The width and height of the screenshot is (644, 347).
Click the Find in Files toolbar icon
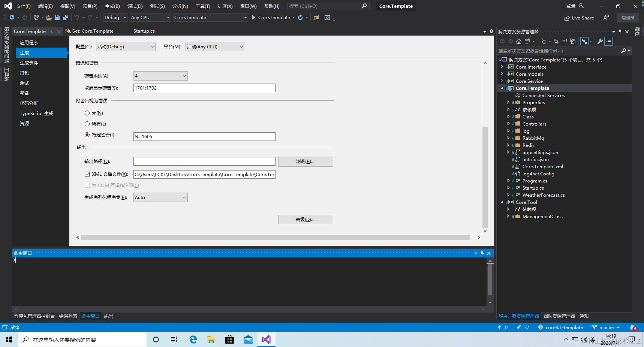click(x=316, y=18)
